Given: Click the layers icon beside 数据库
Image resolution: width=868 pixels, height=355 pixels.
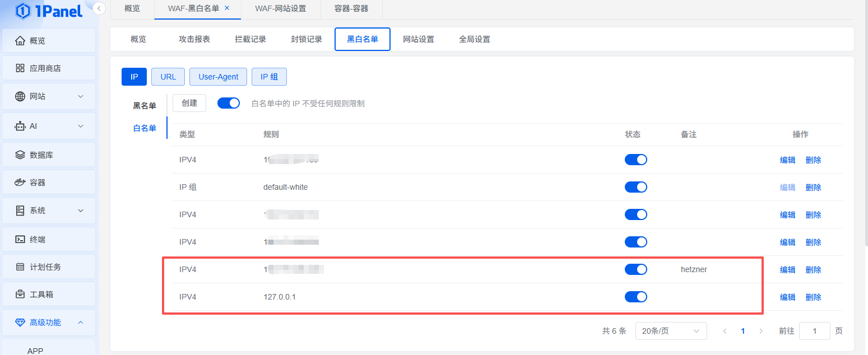Looking at the screenshot, I should pos(20,155).
